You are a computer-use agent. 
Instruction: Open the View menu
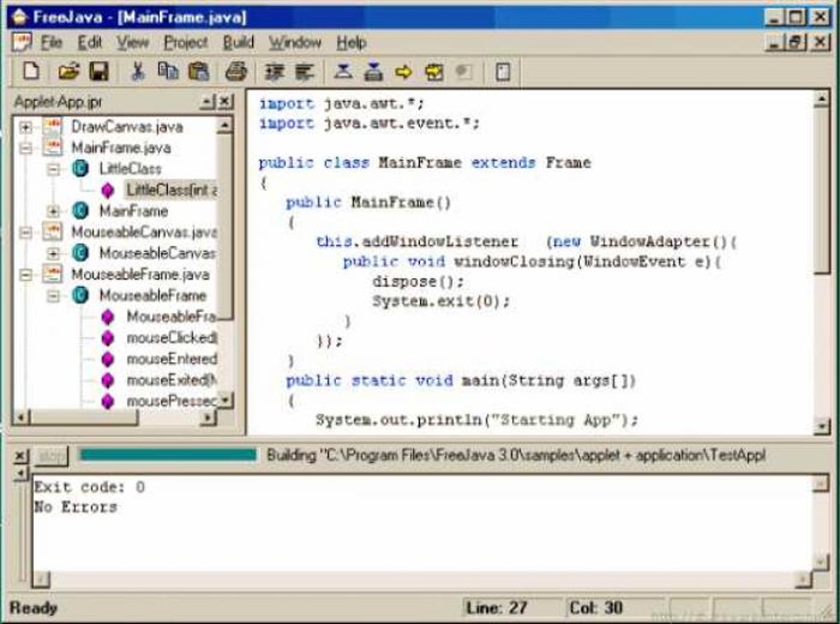click(x=133, y=42)
